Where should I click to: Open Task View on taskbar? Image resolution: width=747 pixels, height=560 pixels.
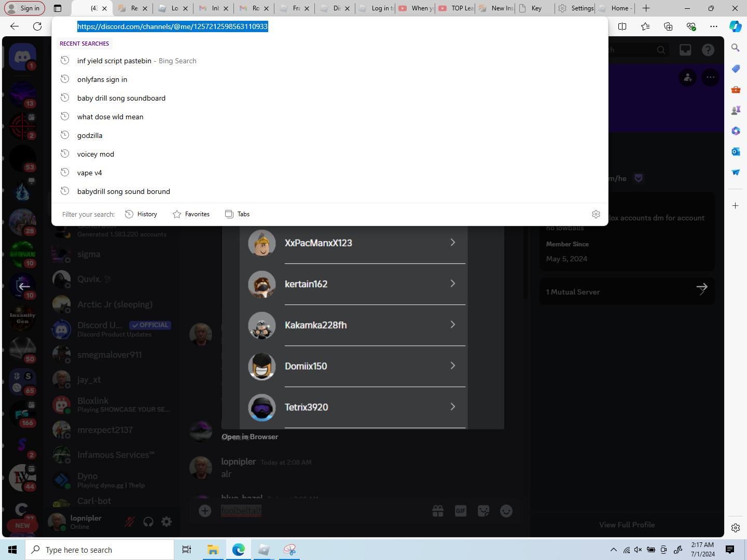(x=187, y=550)
